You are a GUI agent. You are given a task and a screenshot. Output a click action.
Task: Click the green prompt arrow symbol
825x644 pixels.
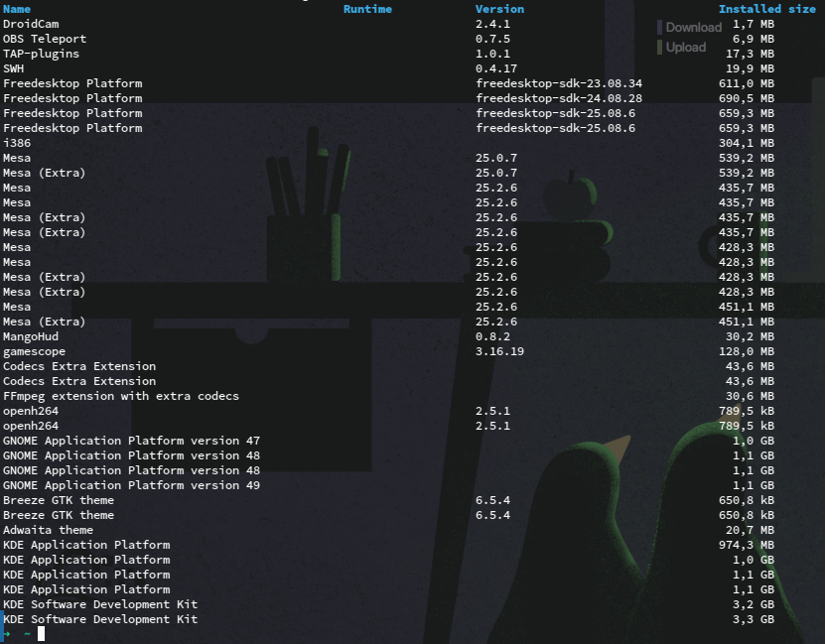(x=7, y=634)
